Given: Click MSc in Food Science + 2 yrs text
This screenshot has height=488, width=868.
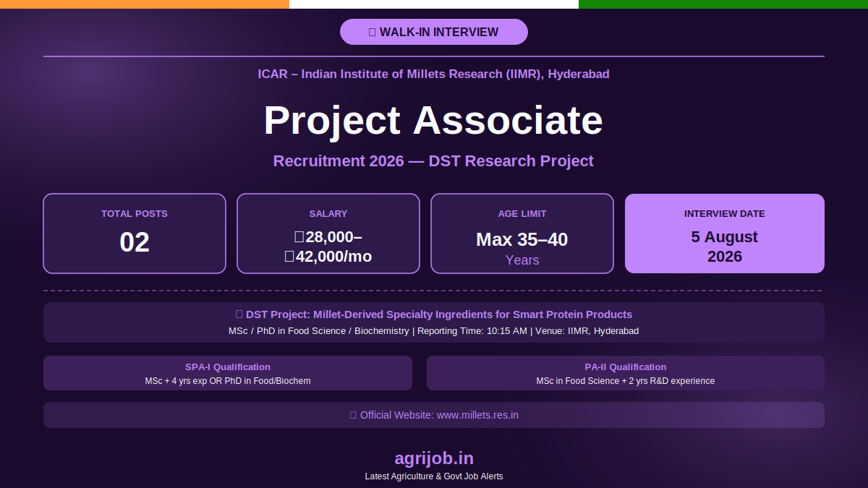Looking at the screenshot, I should coord(626,381).
